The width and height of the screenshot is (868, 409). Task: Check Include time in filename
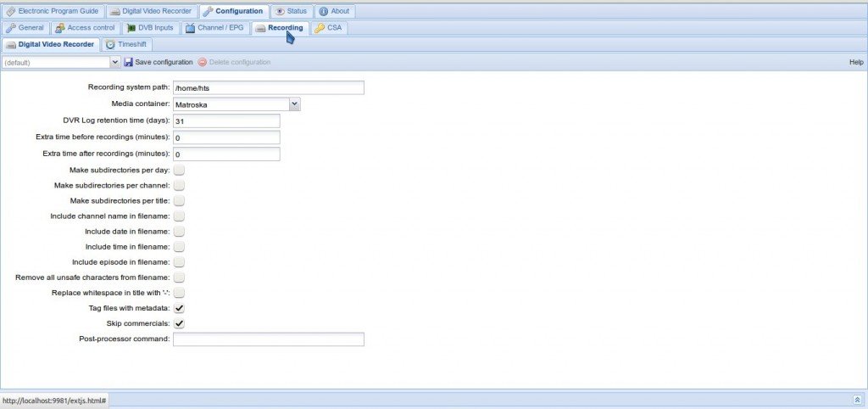pyautogui.click(x=179, y=247)
